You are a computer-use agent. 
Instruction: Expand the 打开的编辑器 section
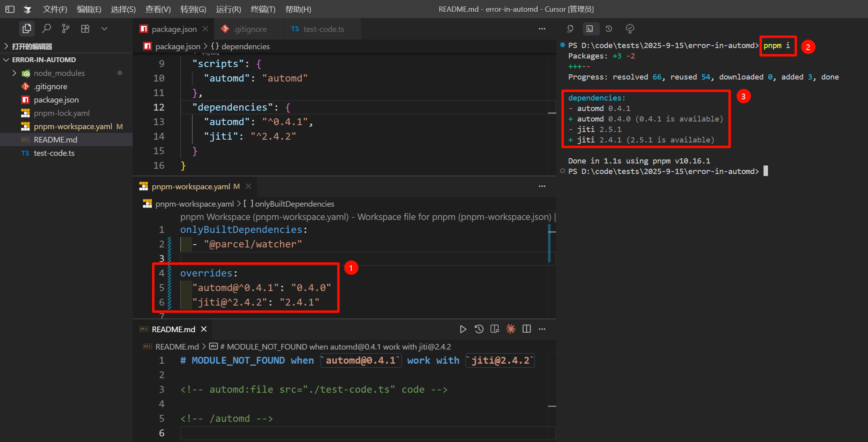coord(66,46)
